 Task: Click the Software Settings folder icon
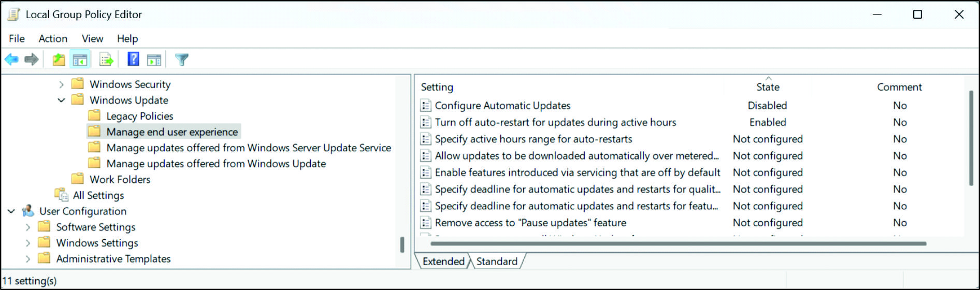click(x=45, y=227)
